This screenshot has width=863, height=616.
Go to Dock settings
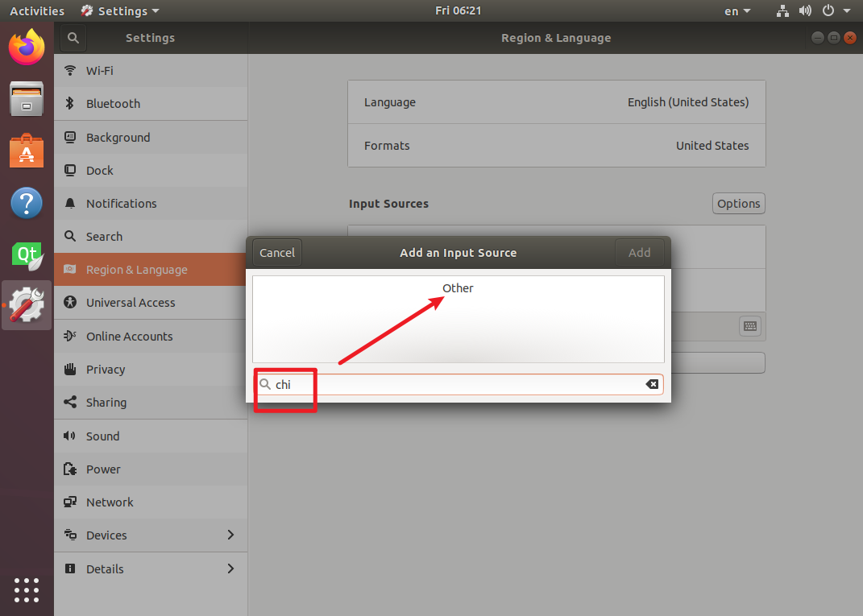[151, 171]
